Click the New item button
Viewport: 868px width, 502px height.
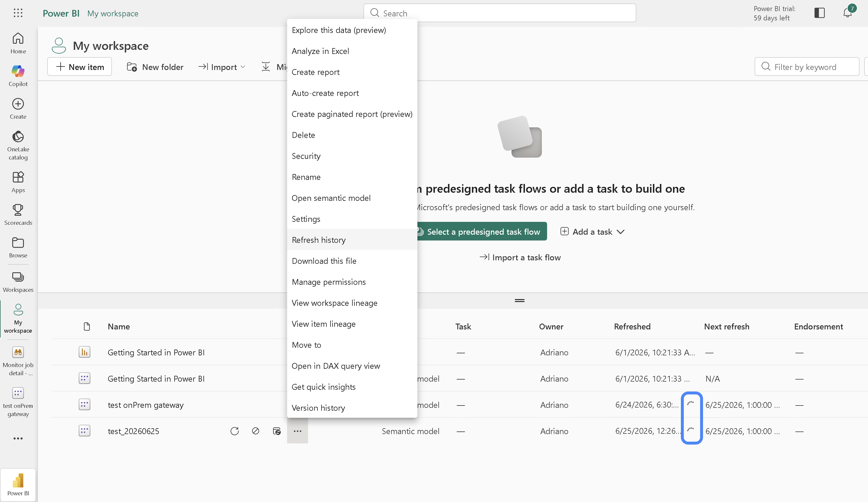80,67
